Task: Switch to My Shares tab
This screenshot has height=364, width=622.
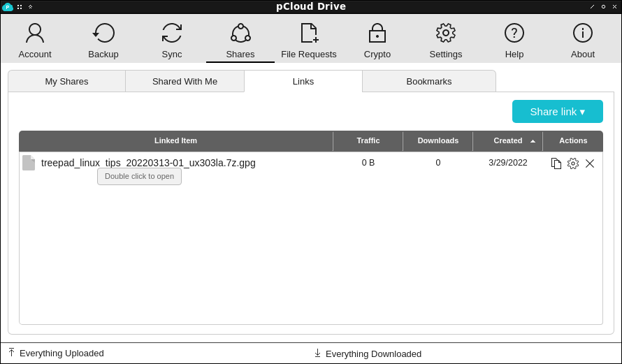Action: pyautogui.click(x=66, y=81)
